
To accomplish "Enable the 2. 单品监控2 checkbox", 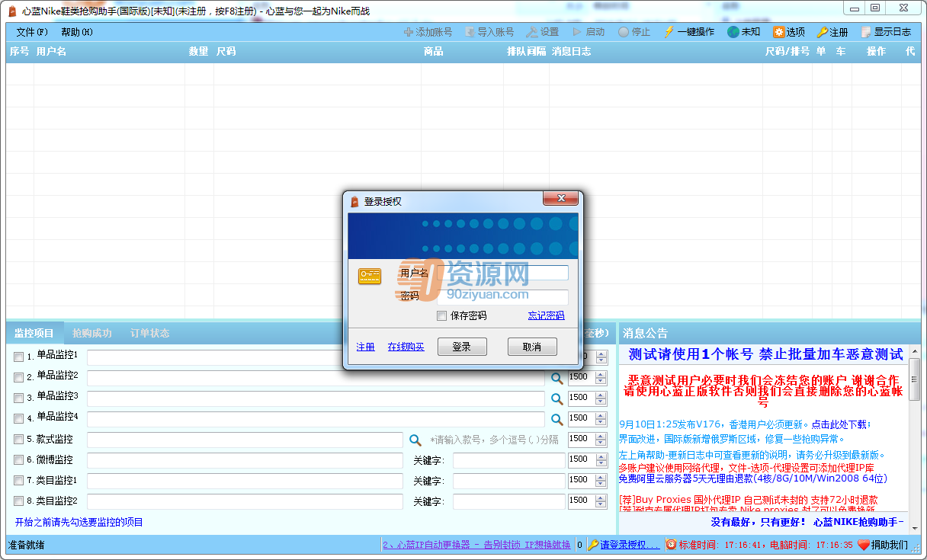I will (18, 377).
